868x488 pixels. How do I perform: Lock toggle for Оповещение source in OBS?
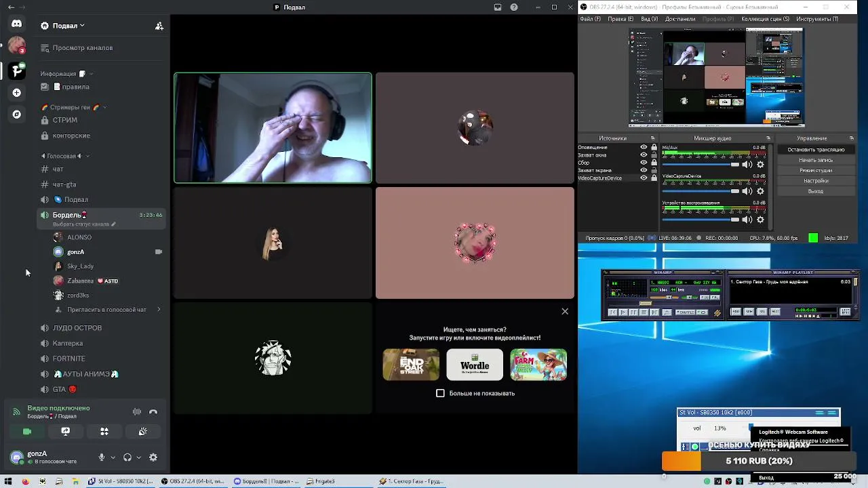coord(654,147)
